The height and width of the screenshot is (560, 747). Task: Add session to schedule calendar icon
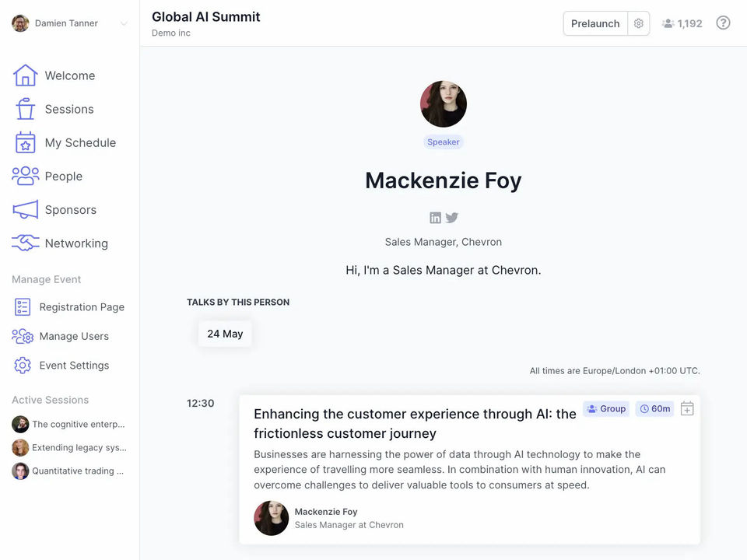[x=687, y=408]
